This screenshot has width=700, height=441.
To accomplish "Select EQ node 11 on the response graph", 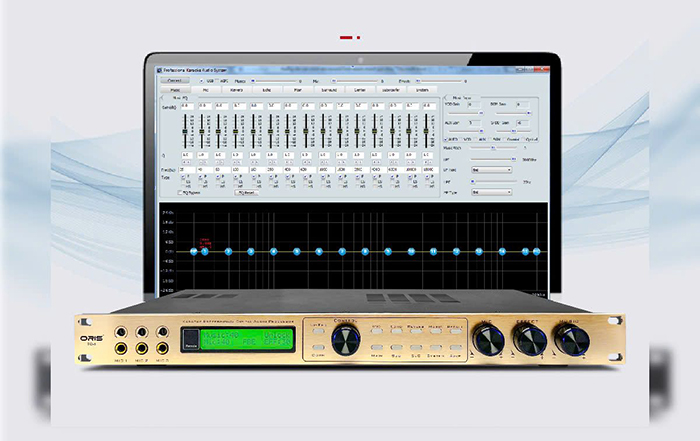I will 433,252.
